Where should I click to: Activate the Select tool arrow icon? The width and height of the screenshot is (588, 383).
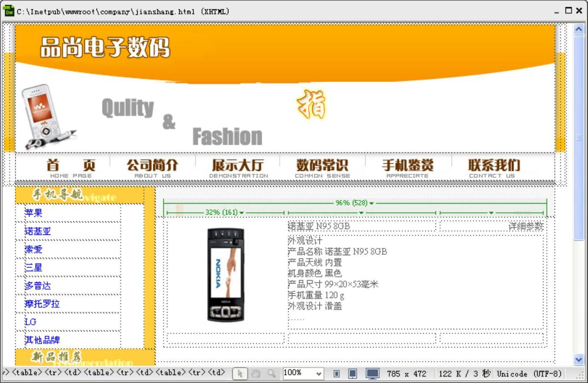(240, 373)
